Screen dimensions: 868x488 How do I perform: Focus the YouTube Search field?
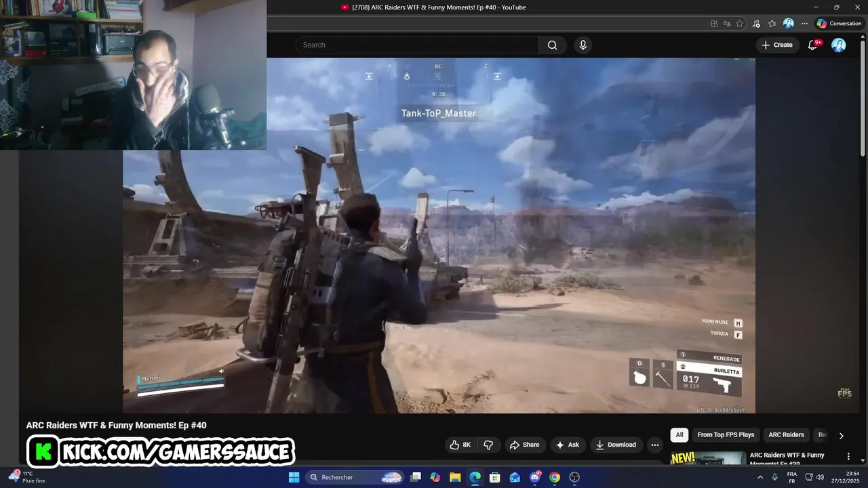(x=416, y=45)
